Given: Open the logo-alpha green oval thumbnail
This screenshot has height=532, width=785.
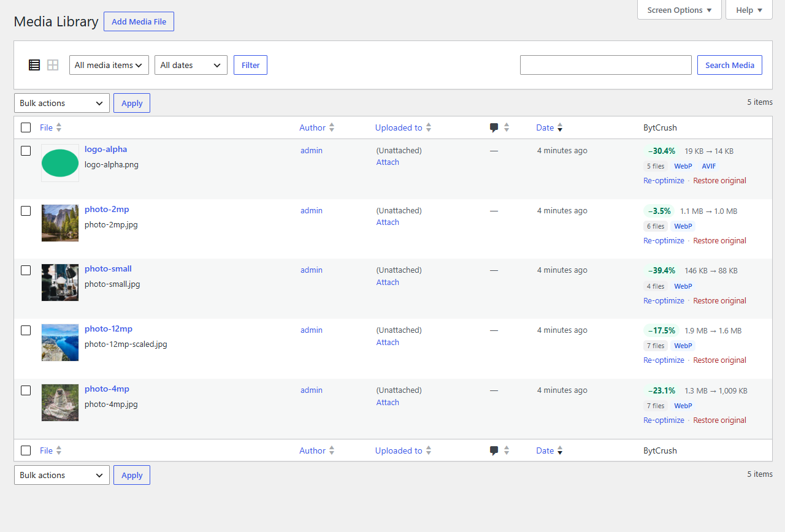Looking at the screenshot, I should pyautogui.click(x=60, y=163).
